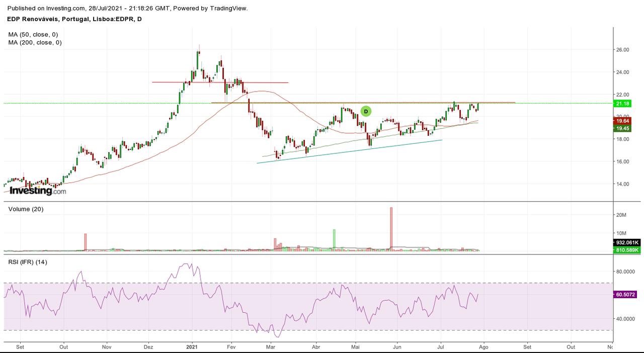
Task: Click the tallest red volume bar in May
Action: [x=391, y=229]
